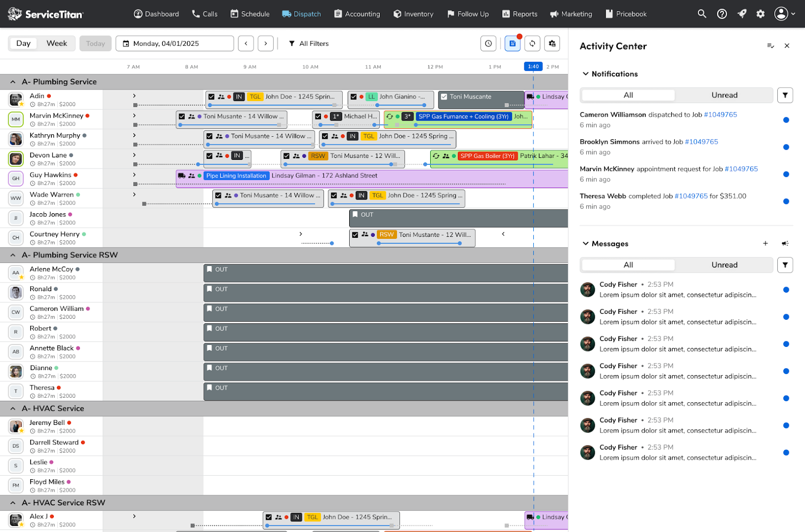
Task: Close the Activity Center panel
Action: [x=787, y=46]
